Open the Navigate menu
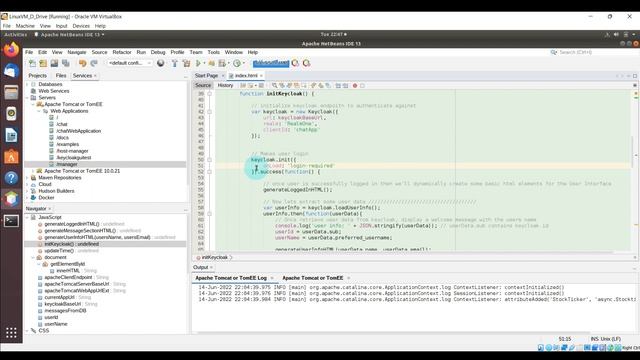 (77, 52)
